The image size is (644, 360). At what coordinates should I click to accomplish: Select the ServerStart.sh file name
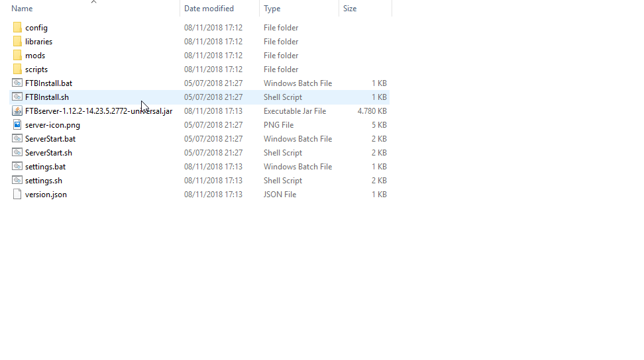pos(48,153)
